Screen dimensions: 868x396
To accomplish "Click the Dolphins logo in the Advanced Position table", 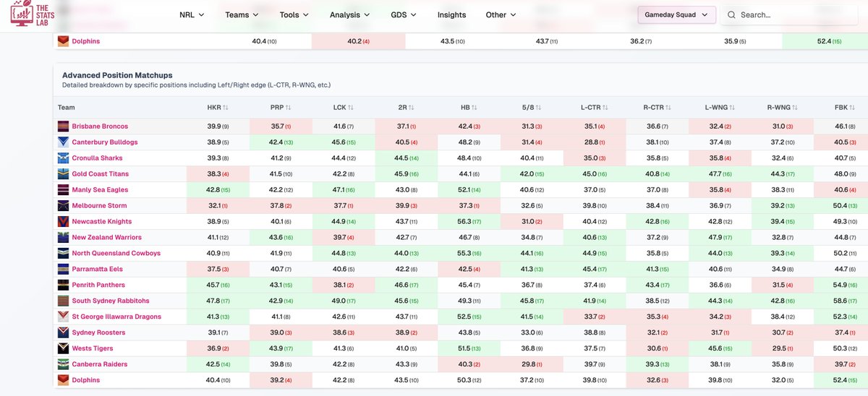I will coord(64,380).
